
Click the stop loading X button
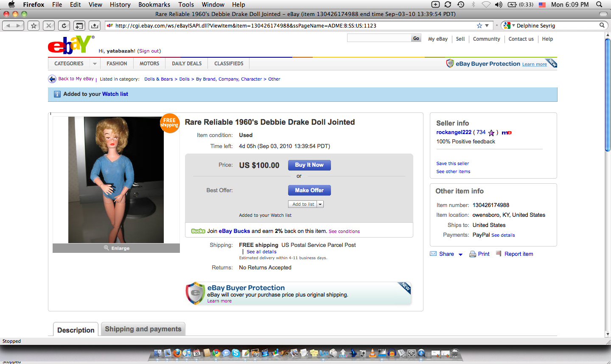tap(49, 25)
